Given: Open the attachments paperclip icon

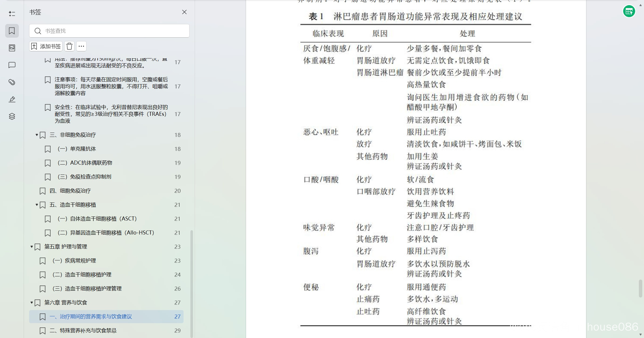Looking at the screenshot, I should click(x=12, y=82).
